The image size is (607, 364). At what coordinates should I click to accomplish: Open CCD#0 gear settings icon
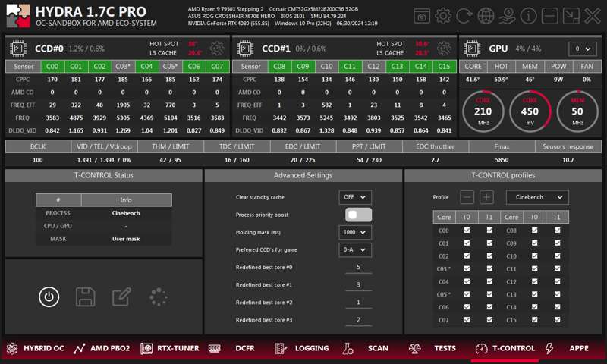217,49
